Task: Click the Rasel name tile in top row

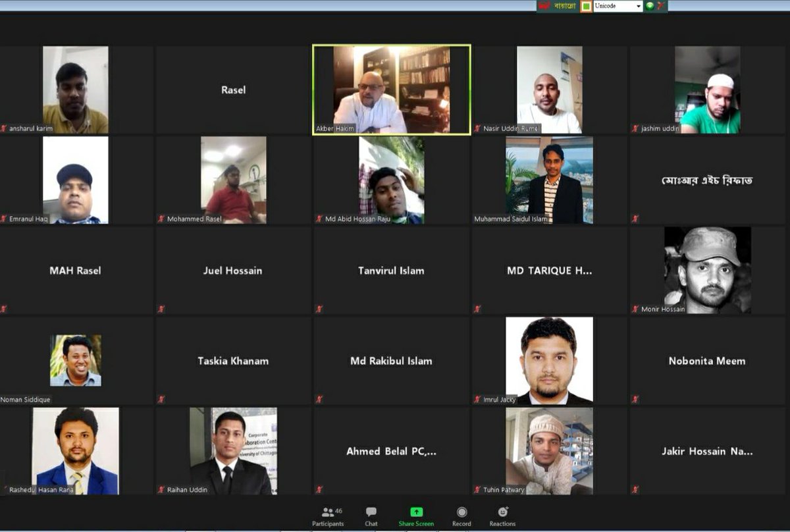Action: pos(233,90)
